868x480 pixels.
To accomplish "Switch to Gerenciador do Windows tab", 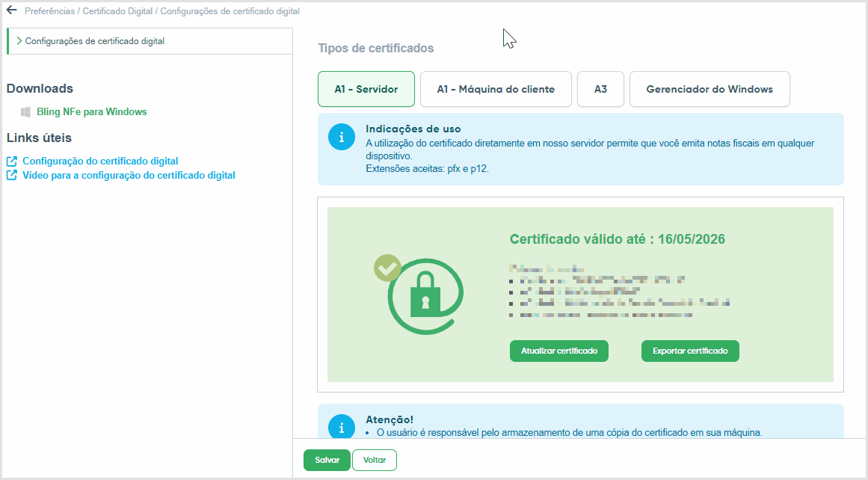I will pyautogui.click(x=710, y=89).
